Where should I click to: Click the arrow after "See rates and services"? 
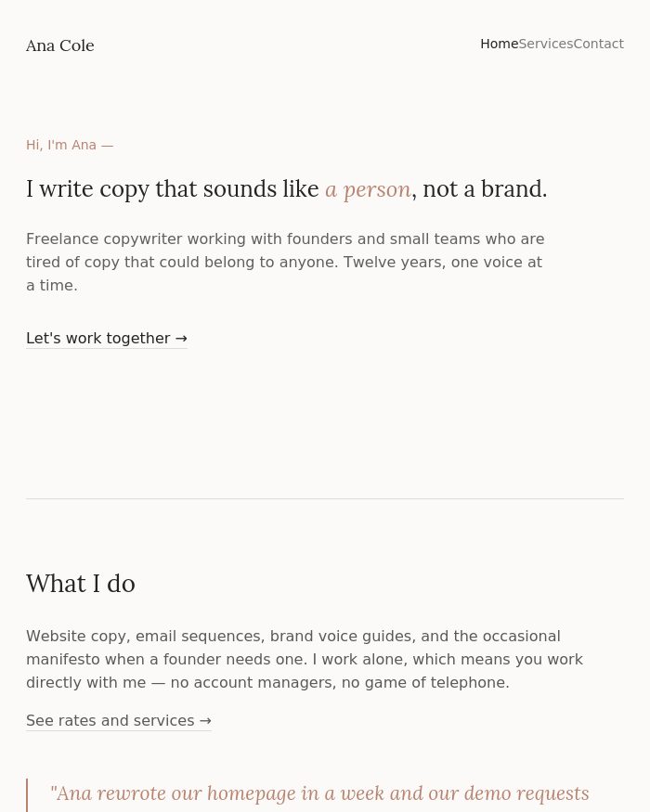[205, 721]
